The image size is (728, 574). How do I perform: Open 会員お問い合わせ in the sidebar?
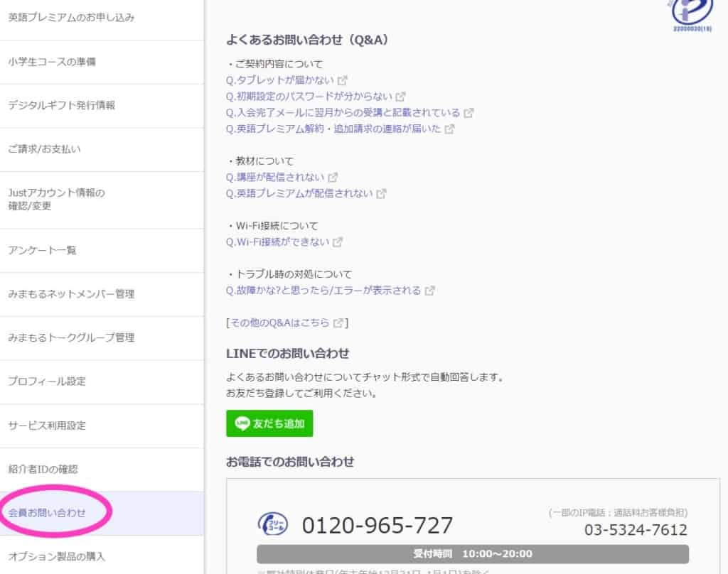coord(47,512)
